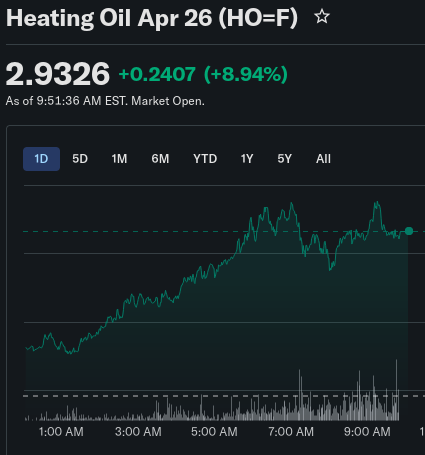
Task: Click the 1:00 AM axis label
Action: click(x=61, y=432)
